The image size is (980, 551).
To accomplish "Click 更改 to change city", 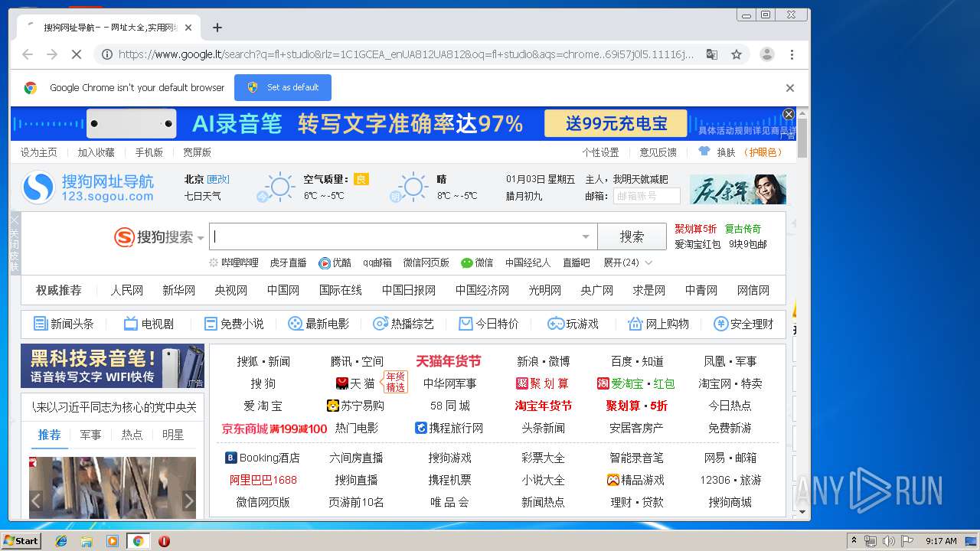I will click(218, 179).
